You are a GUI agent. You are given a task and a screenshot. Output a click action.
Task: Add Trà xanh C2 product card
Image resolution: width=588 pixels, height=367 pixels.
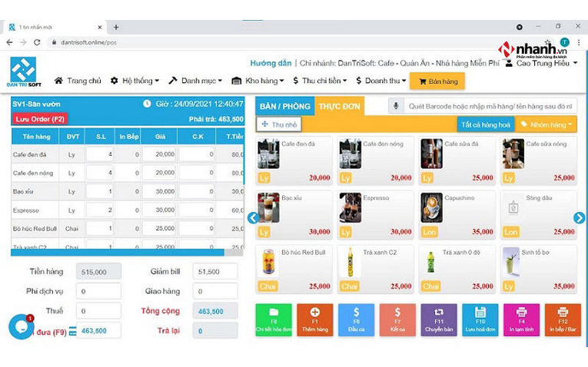[x=375, y=269]
